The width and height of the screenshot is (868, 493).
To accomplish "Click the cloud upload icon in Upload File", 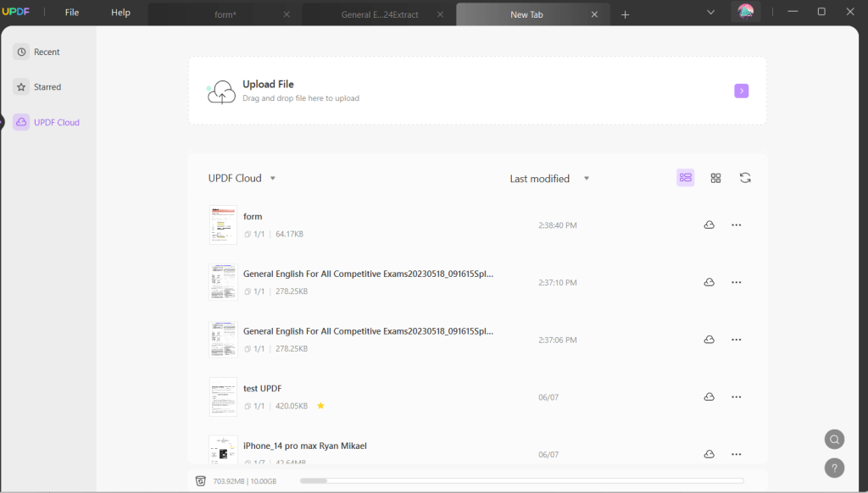I will point(221,91).
